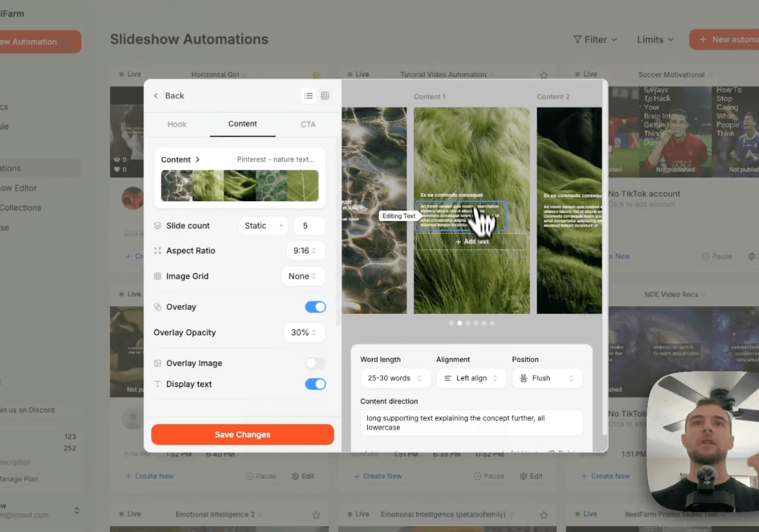Click No TikTok account under Soccer Motivational

click(644, 194)
